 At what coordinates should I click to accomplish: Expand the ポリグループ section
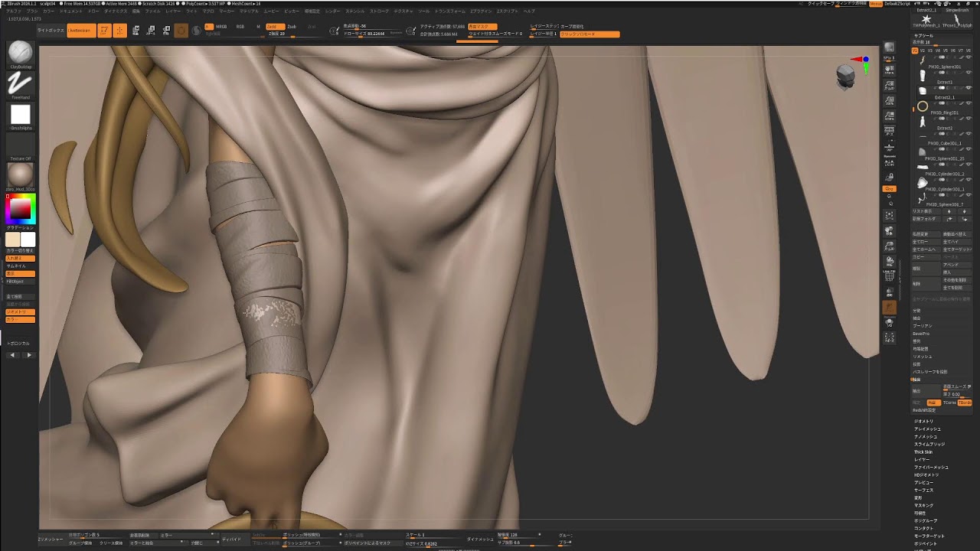(925, 520)
